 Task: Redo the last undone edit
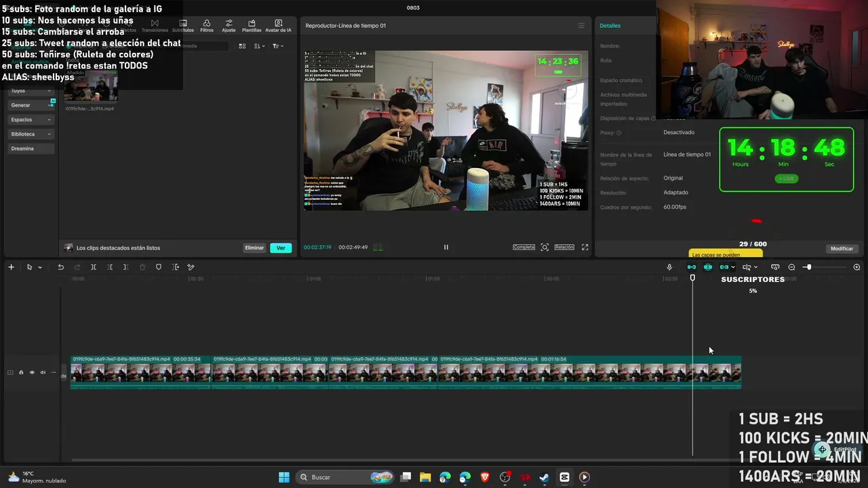(x=77, y=267)
